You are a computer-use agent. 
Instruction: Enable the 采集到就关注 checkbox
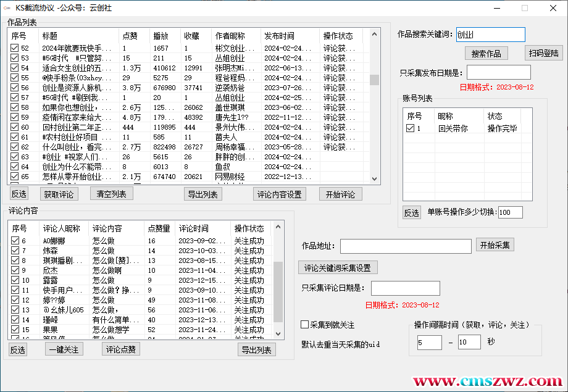tap(304, 325)
